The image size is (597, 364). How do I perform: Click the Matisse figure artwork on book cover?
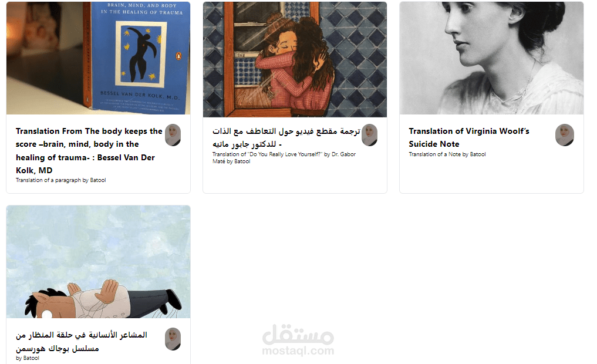[x=141, y=55]
